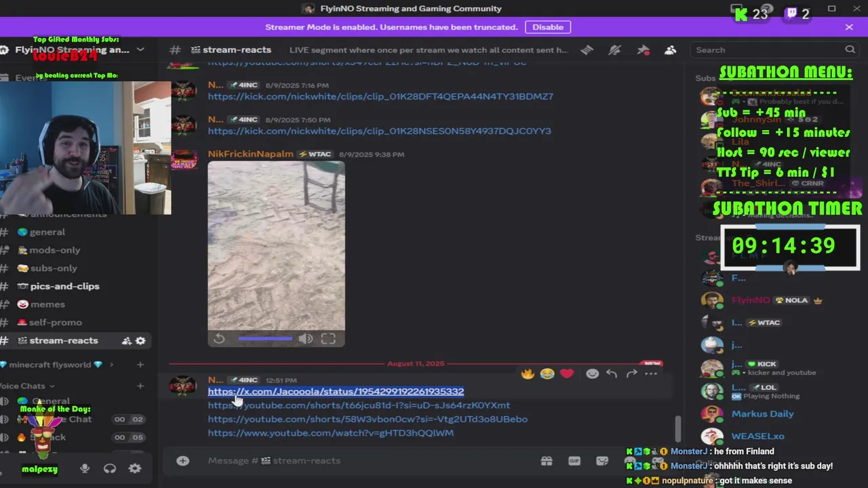Forward the hovered message
The image size is (868, 488).
[631, 373]
